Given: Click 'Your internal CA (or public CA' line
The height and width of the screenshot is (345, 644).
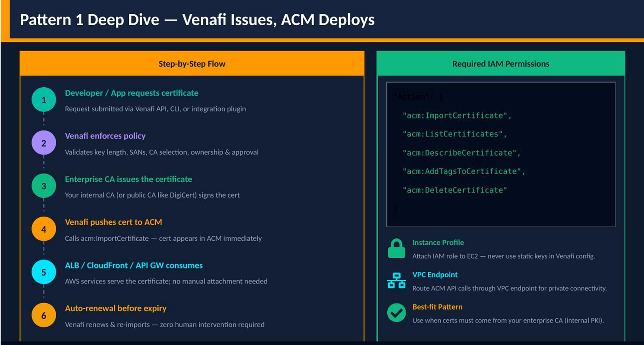Looking at the screenshot, I should (152, 195).
